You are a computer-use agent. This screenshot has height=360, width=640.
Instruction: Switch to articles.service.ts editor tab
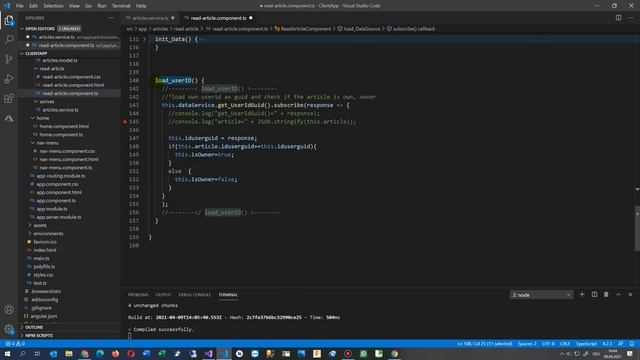coord(150,18)
